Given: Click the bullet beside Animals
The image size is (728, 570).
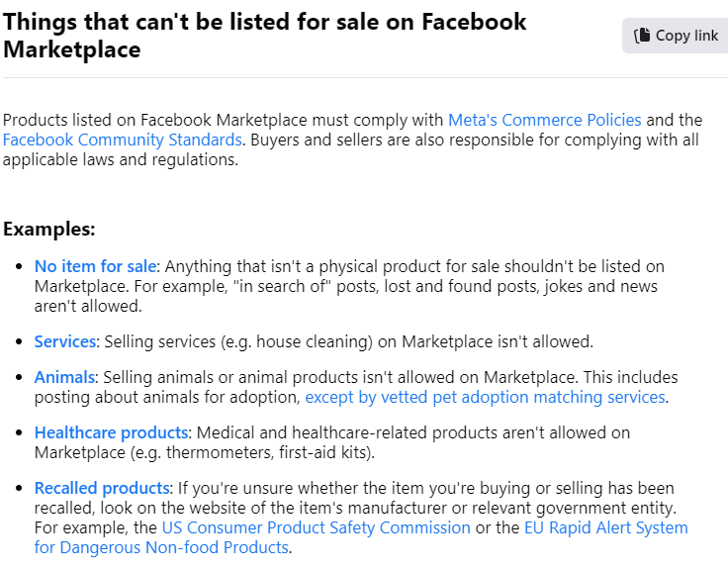Looking at the screenshot, I should click(x=19, y=378).
